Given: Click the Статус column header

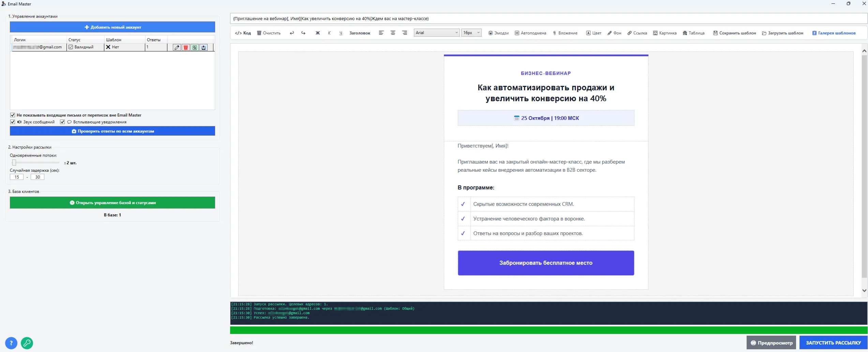Looking at the screenshot, I should tap(85, 40).
